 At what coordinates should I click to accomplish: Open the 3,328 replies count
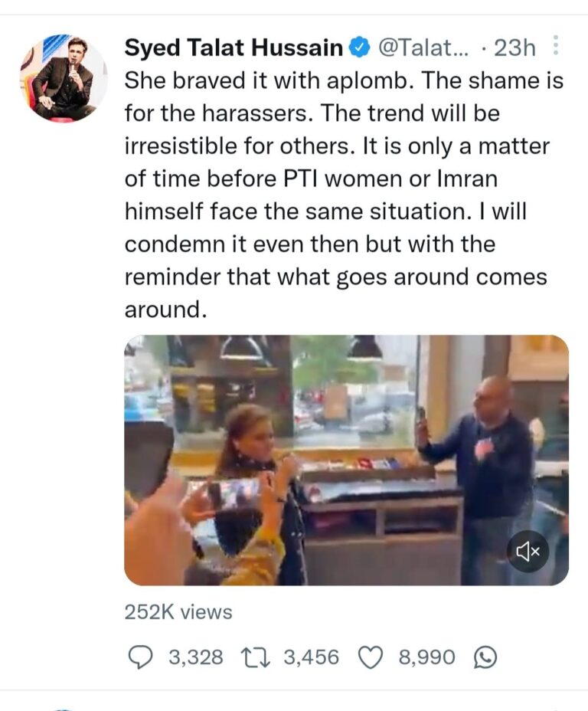pyautogui.click(x=196, y=657)
